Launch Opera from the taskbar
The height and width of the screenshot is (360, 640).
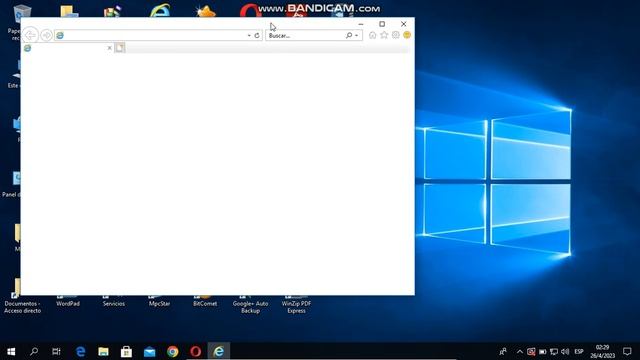[x=196, y=351]
